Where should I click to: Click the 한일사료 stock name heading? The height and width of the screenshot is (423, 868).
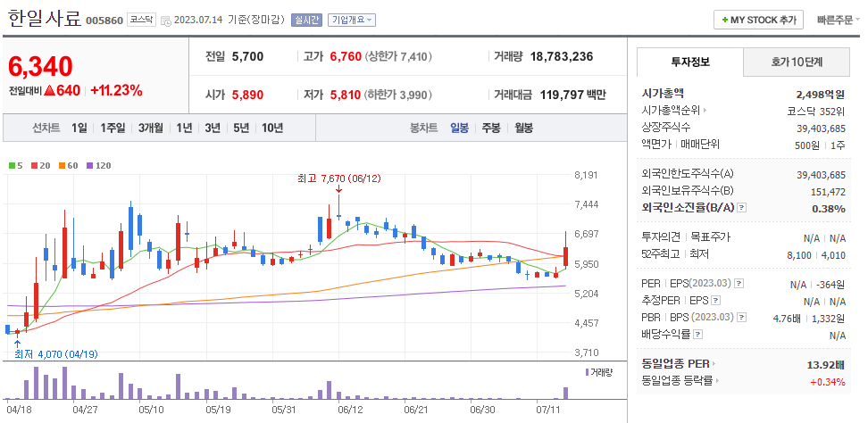(45, 20)
